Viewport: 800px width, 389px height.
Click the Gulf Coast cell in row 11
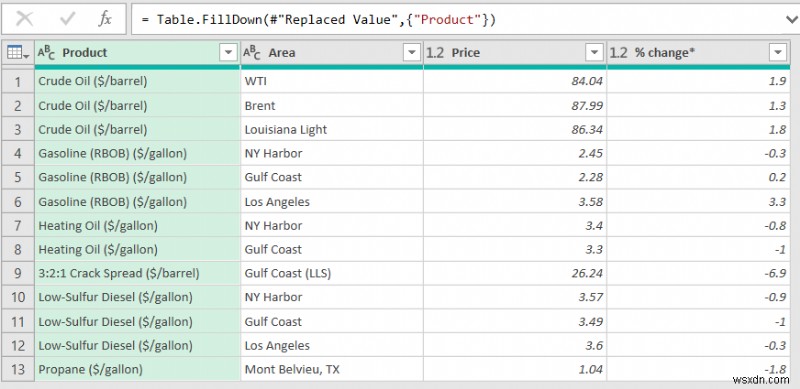pos(332,321)
